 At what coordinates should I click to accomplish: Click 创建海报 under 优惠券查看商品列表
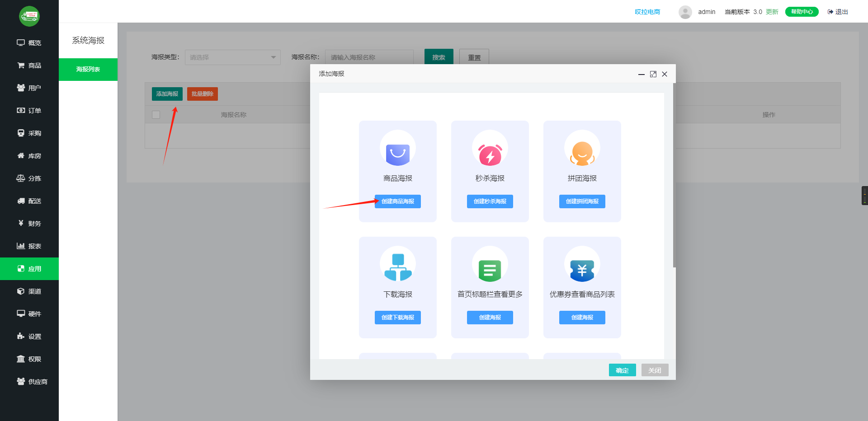click(x=582, y=318)
